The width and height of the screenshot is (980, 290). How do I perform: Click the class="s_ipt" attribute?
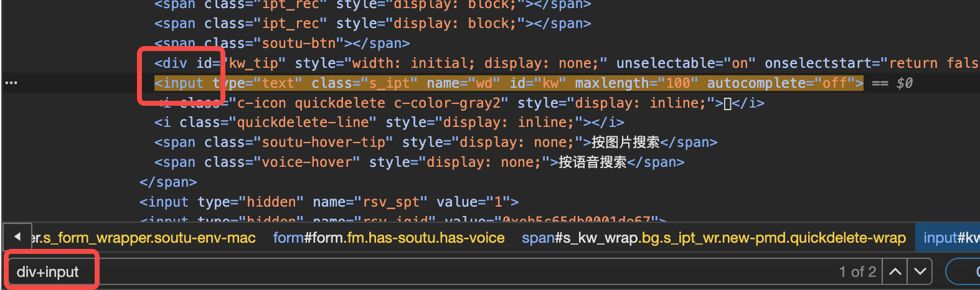(x=364, y=83)
